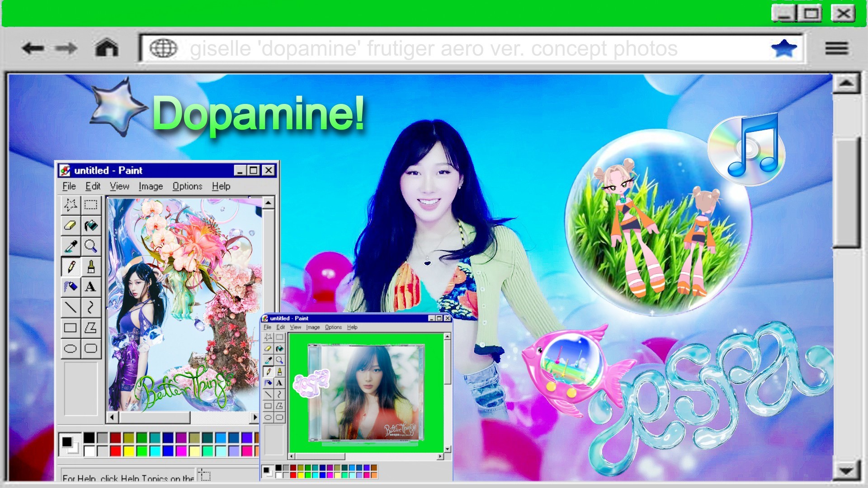Go back with the browser back arrow
This screenshot has height=488, width=868.
33,48
